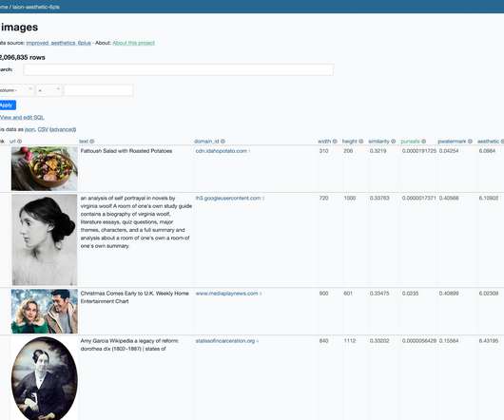Focus the filter value input field

[98, 90]
